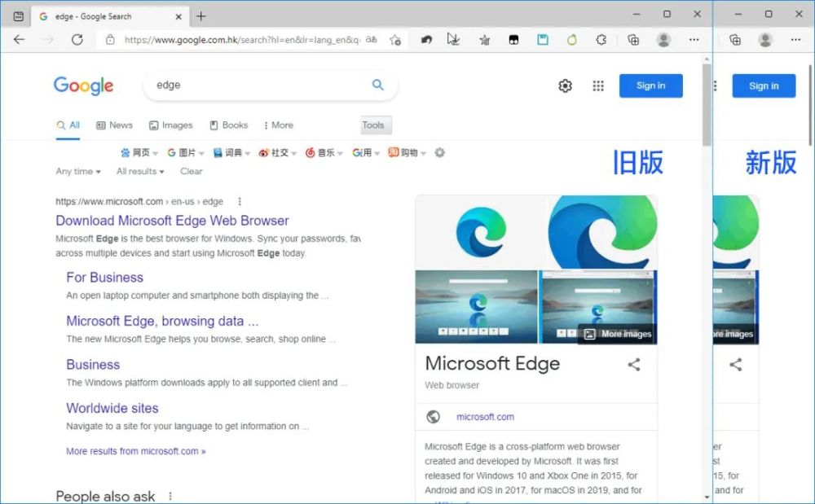
Task: Open three-dot menu beside microsoft.com result URL
Action: click(239, 201)
